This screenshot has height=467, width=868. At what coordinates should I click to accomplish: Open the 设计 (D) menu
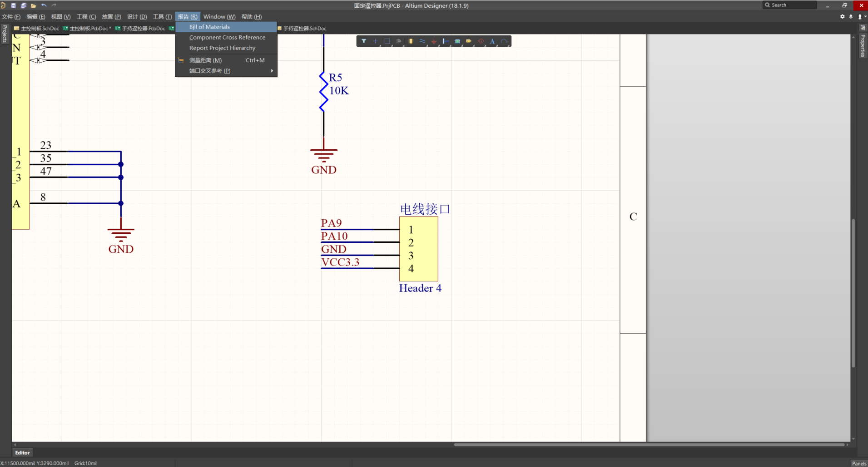(x=137, y=17)
